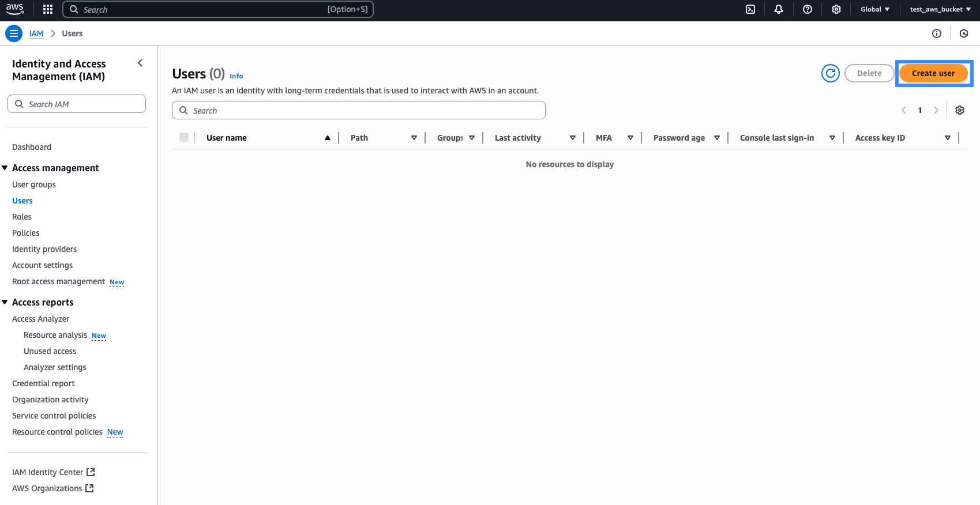The image size is (980, 505).
Task: Go to previous page of users
Action: click(904, 110)
